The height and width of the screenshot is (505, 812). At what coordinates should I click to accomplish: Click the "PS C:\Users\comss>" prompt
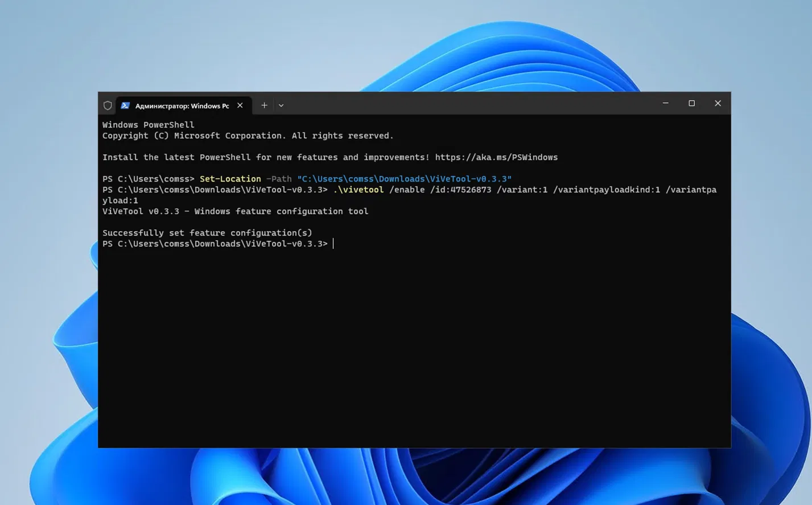click(x=149, y=179)
